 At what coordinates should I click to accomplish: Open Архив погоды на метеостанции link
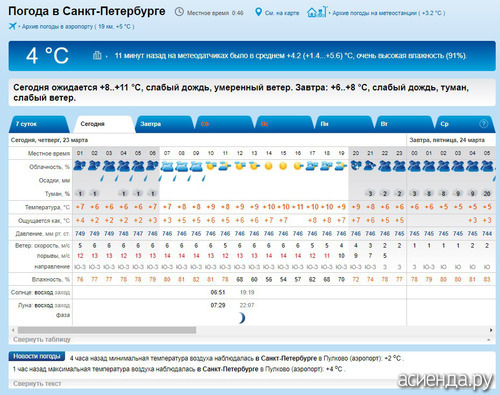(x=388, y=13)
